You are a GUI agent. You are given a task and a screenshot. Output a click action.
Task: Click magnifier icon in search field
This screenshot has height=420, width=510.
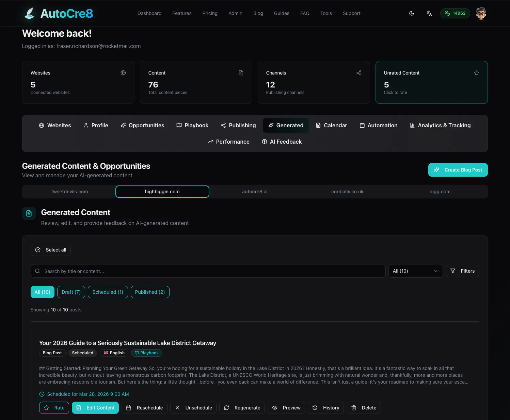pos(37,271)
